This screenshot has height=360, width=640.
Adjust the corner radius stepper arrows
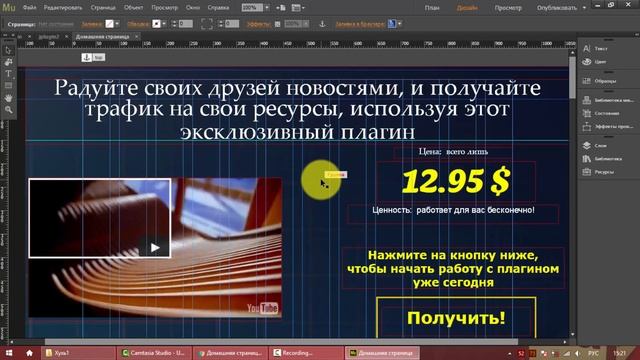(x=221, y=24)
